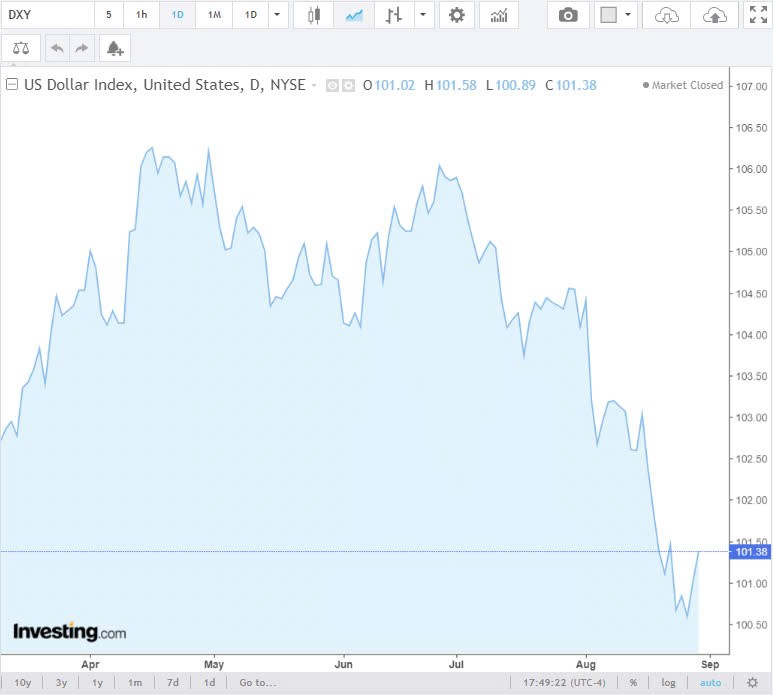Toggle fullscreen mode icon

point(758,15)
